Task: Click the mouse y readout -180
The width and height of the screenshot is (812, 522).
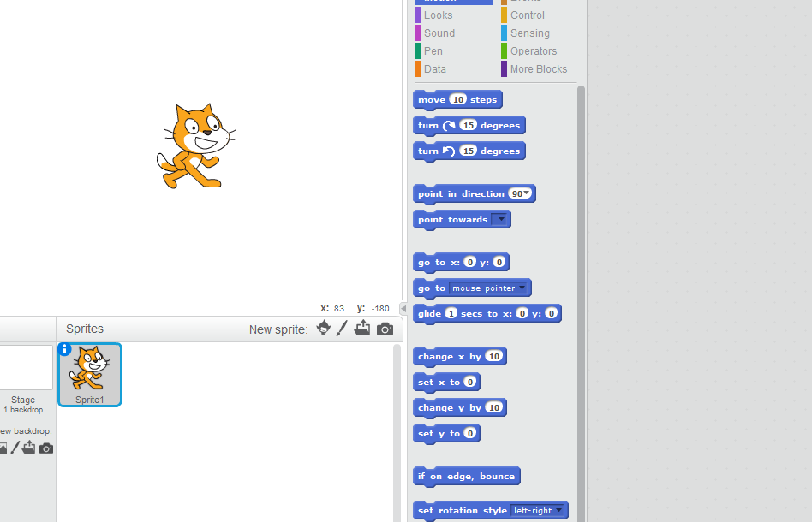Action: click(x=380, y=309)
